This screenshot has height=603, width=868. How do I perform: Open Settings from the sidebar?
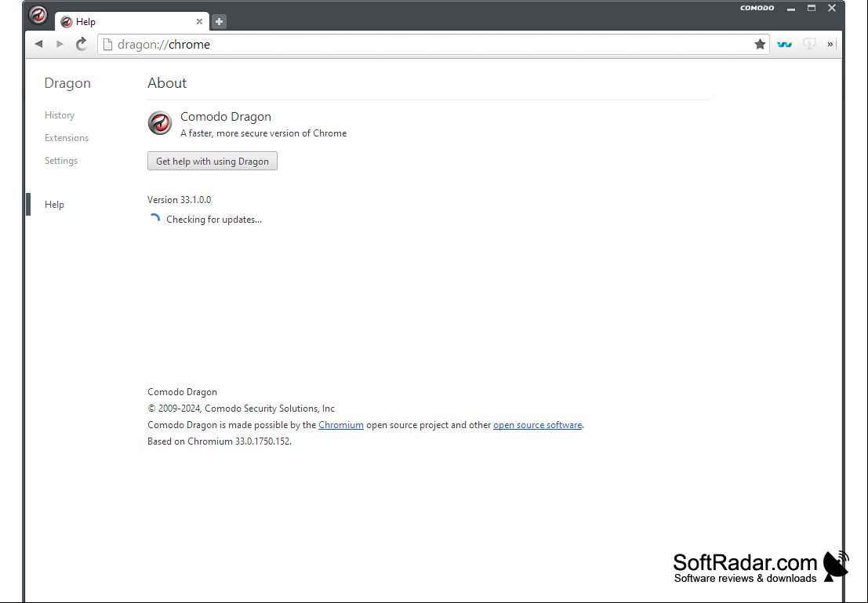click(x=61, y=161)
